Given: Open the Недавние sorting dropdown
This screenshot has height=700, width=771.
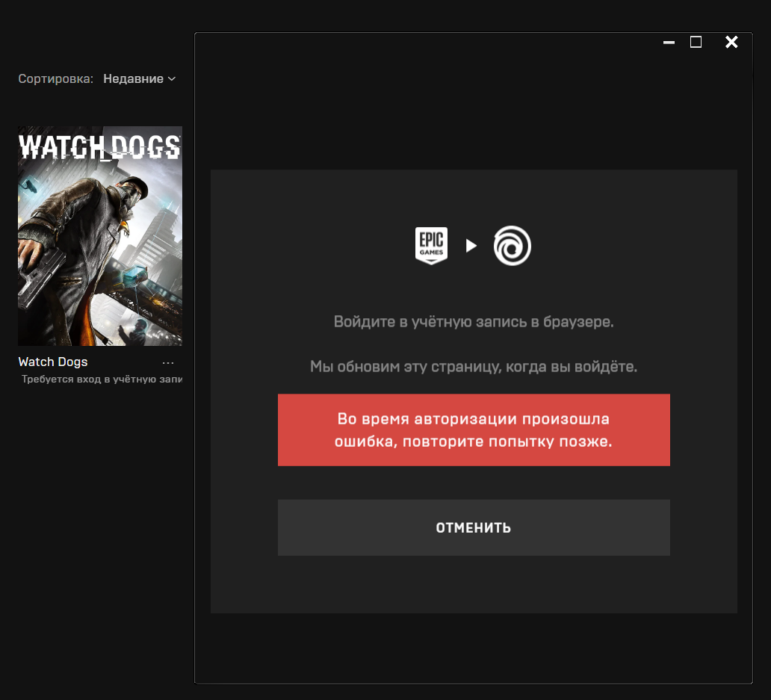Looking at the screenshot, I should pos(139,78).
